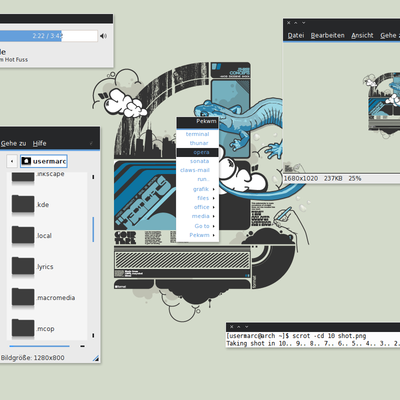
Task: Open the Gehe zu menu in file manager
Action: (x=13, y=143)
